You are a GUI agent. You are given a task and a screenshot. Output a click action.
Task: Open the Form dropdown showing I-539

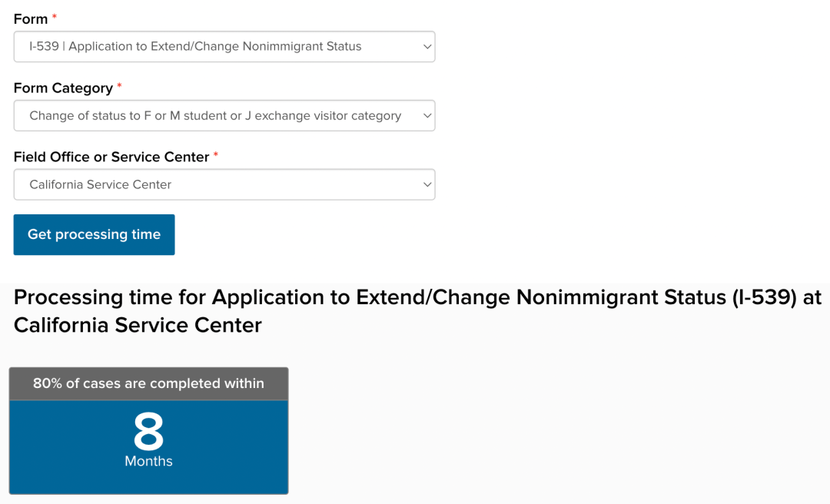pyautogui.click(x=224, y=47)
